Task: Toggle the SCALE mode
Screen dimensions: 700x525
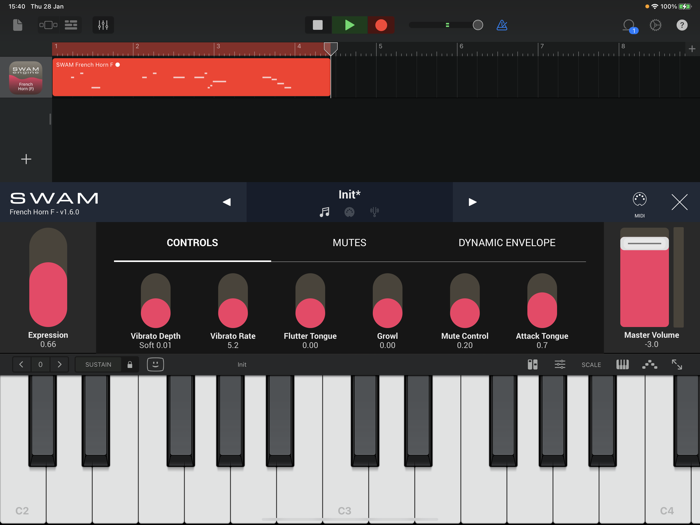Action: [x=591, y=365]
